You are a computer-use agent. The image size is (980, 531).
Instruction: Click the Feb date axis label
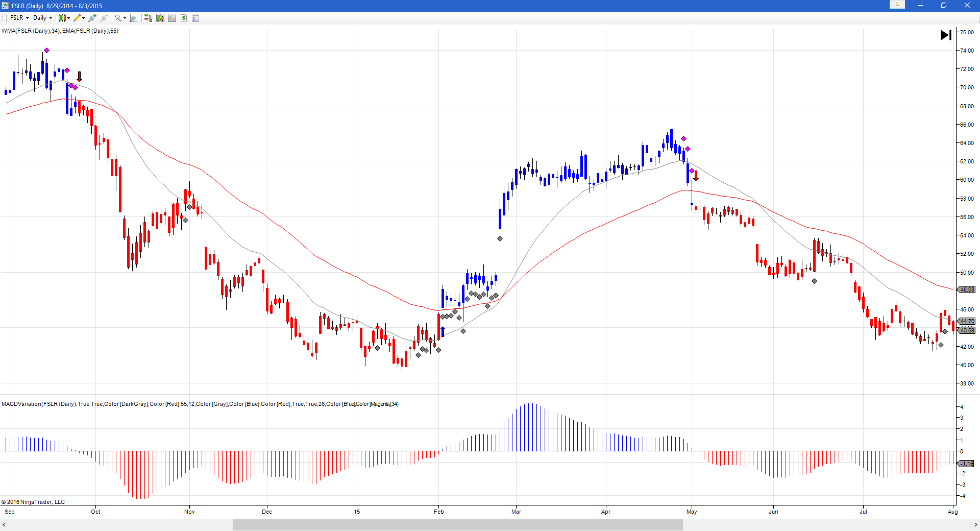pos(439,512)
